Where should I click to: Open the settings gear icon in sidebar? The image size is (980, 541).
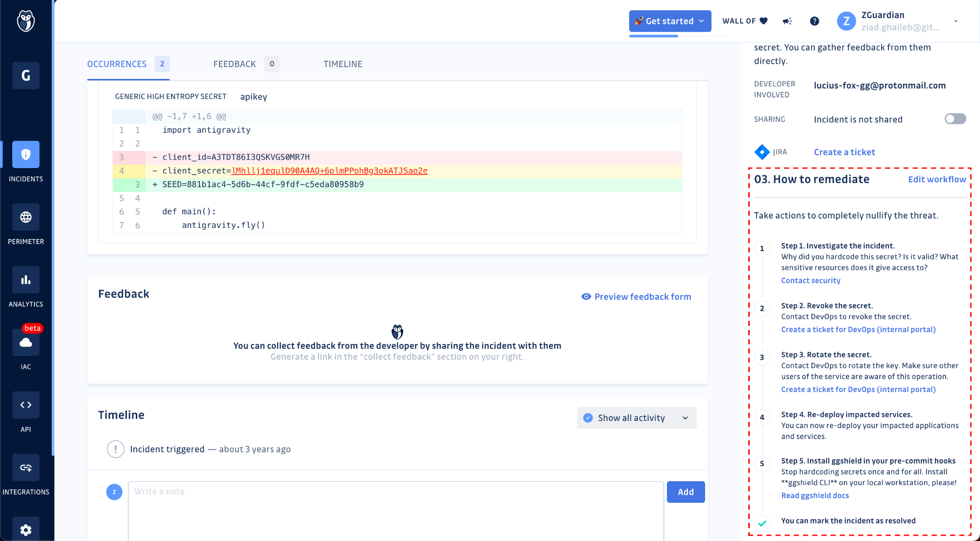tap(26, 529)
